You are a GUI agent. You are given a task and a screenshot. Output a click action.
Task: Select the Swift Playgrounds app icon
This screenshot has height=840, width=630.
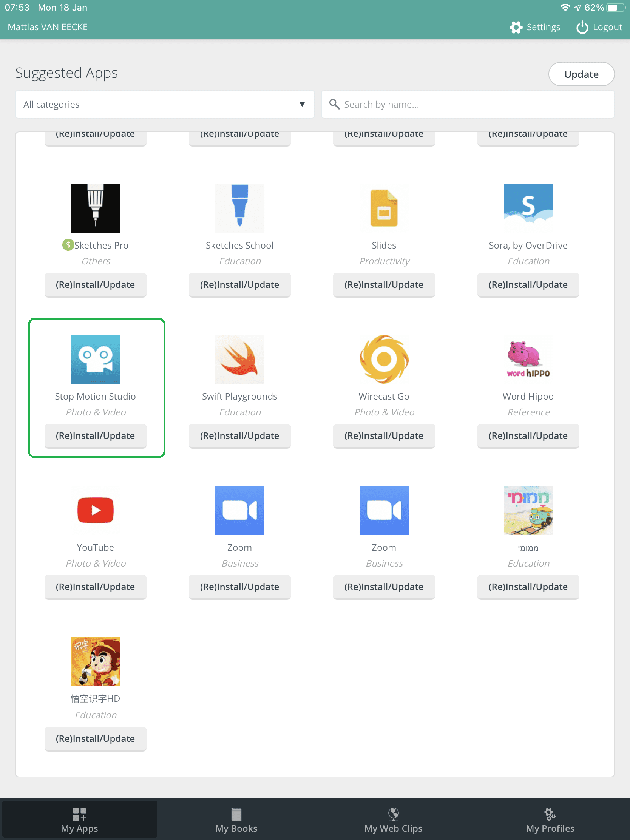pyautogui.click(x=239, y=359)
